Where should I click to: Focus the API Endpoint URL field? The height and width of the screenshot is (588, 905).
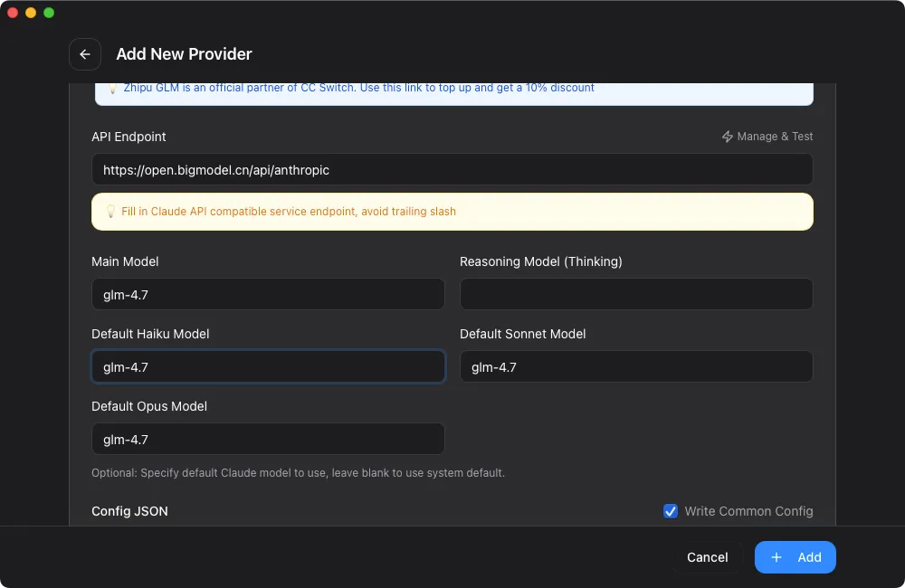(452, 169)
